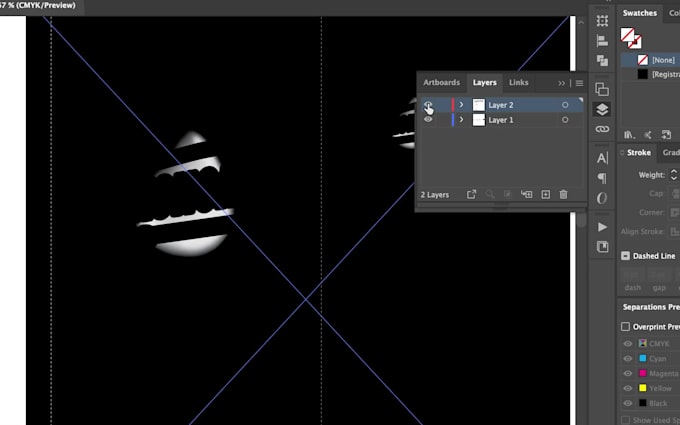Click the Layer 2 thumbnail
This screenshot has height=425, width=680.
pos(479,105)
